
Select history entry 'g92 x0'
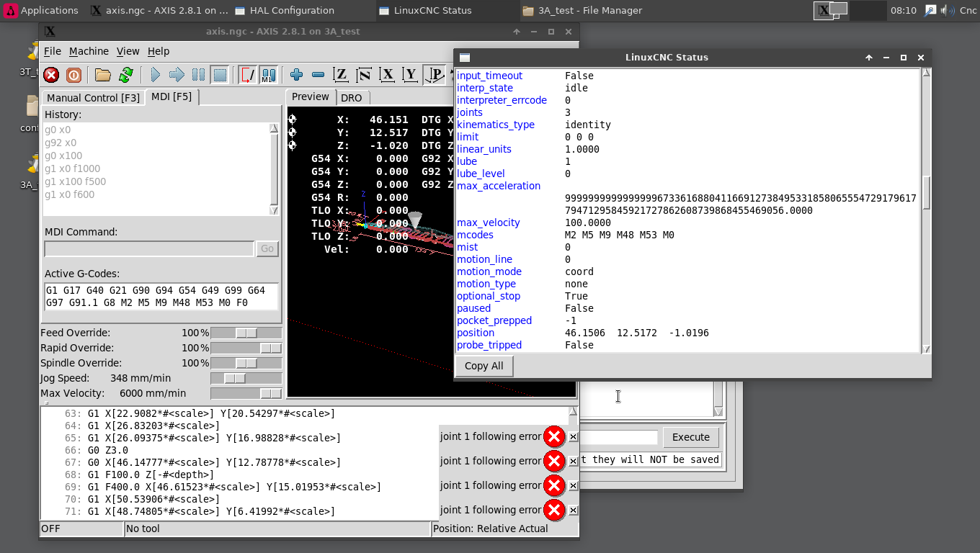point(61,143)
